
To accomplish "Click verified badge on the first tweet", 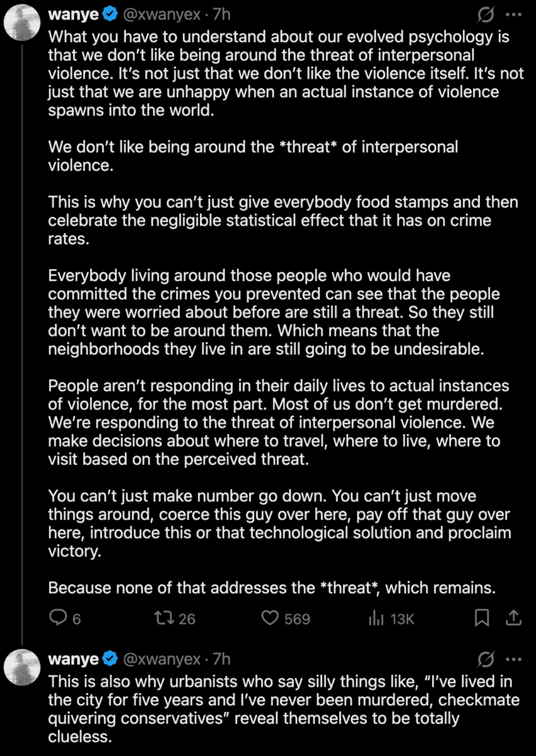I will [x=110, y=14].
